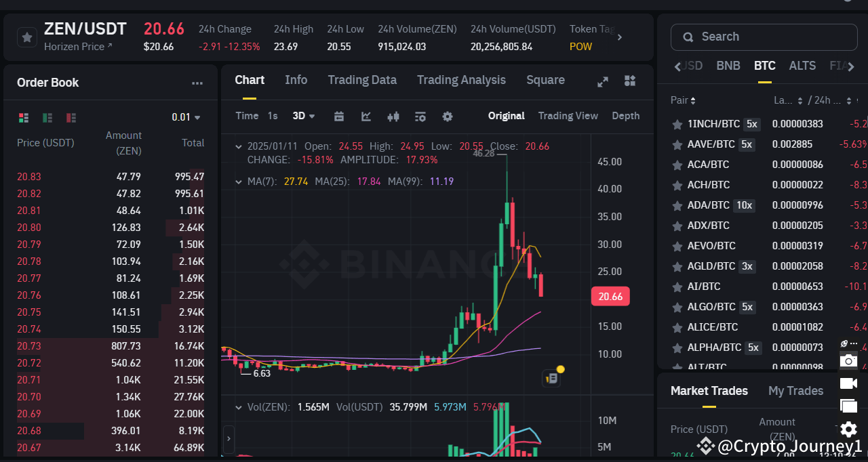
Task: Select the candlestick indicators icon in chart toolbar
Action: [x=393, y=117]
